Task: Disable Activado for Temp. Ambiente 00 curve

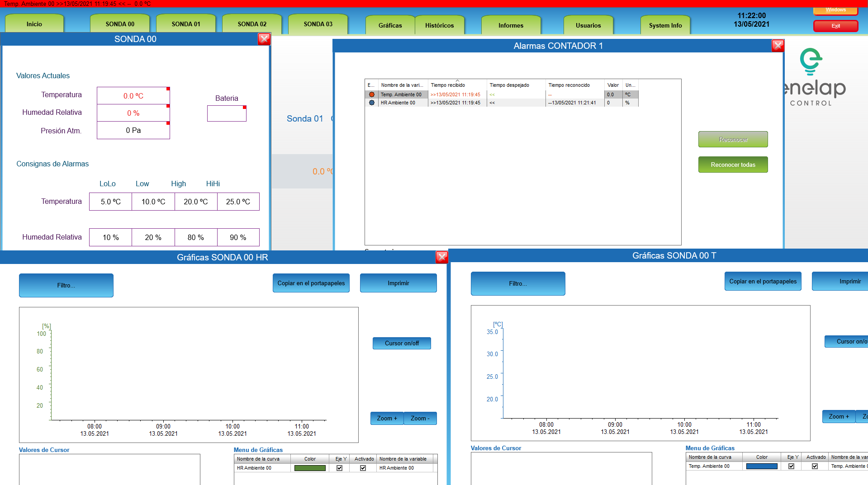Action: [x=815, y=466]
